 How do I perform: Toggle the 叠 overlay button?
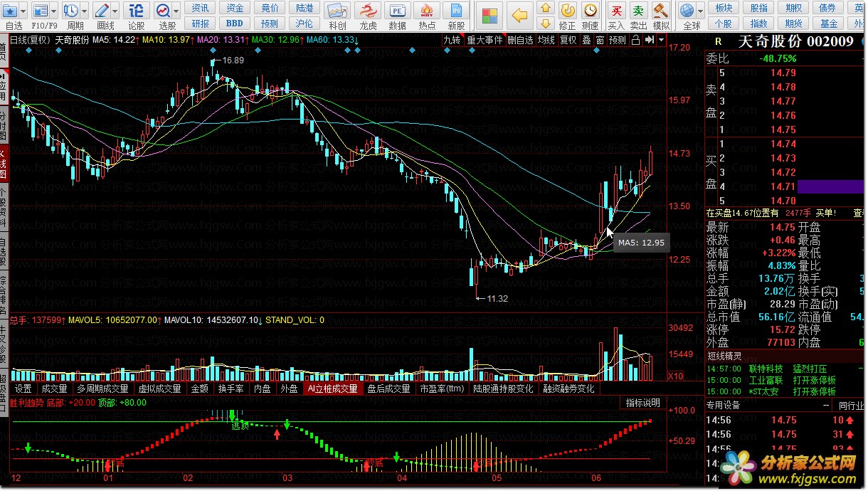coord(586,41)
